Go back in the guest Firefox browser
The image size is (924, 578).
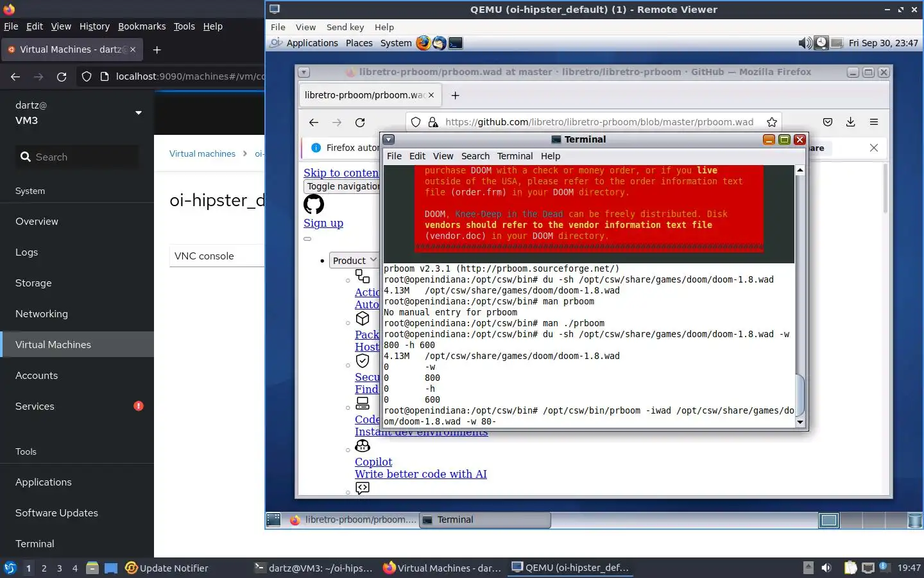314,122
